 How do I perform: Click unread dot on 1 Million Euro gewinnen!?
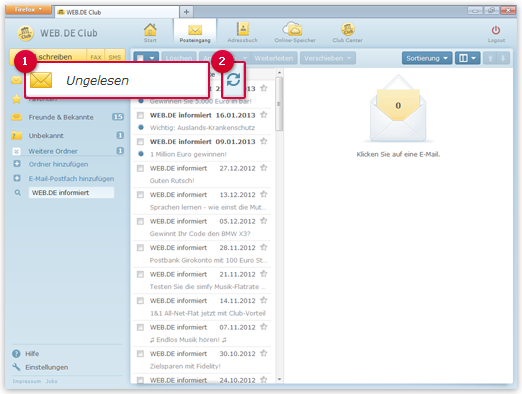[x=141, y=154]
